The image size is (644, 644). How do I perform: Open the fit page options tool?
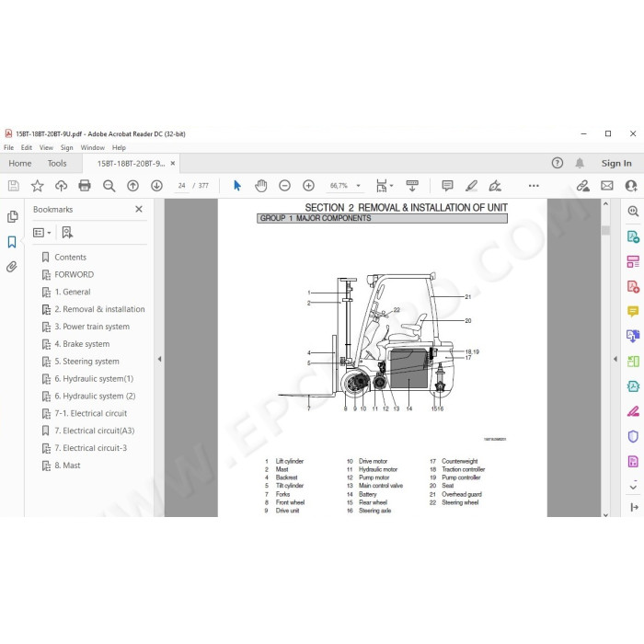coord(385,186)
